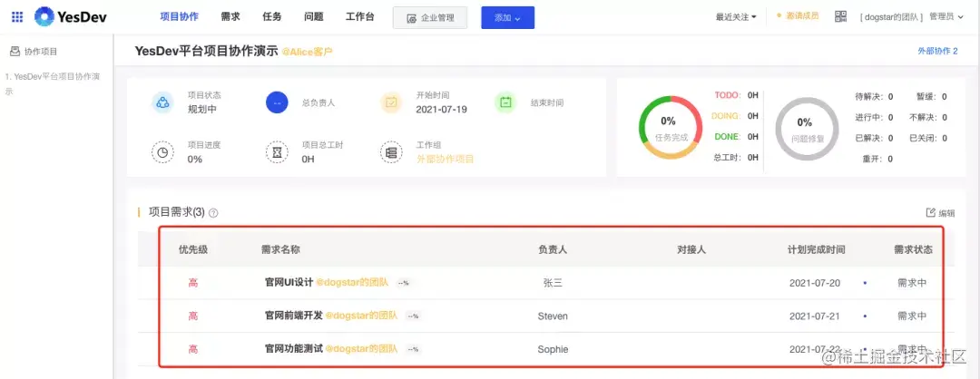The image size is (980, 379).
Task: Click the 进行中: 0 counter
Action: 874,117
